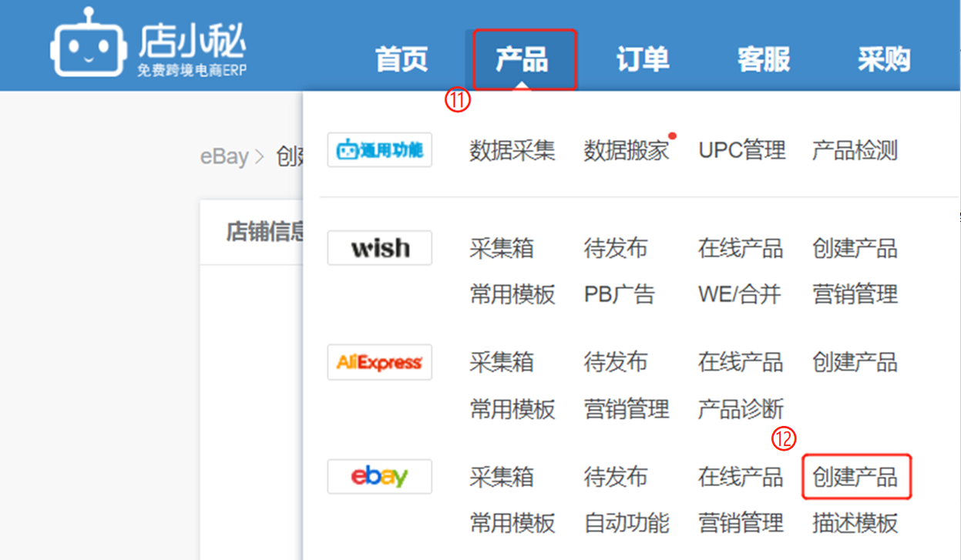Open 产品检测 under 通用功能
The width and height of the screenshot is (961, 560).
coord(855,150)
